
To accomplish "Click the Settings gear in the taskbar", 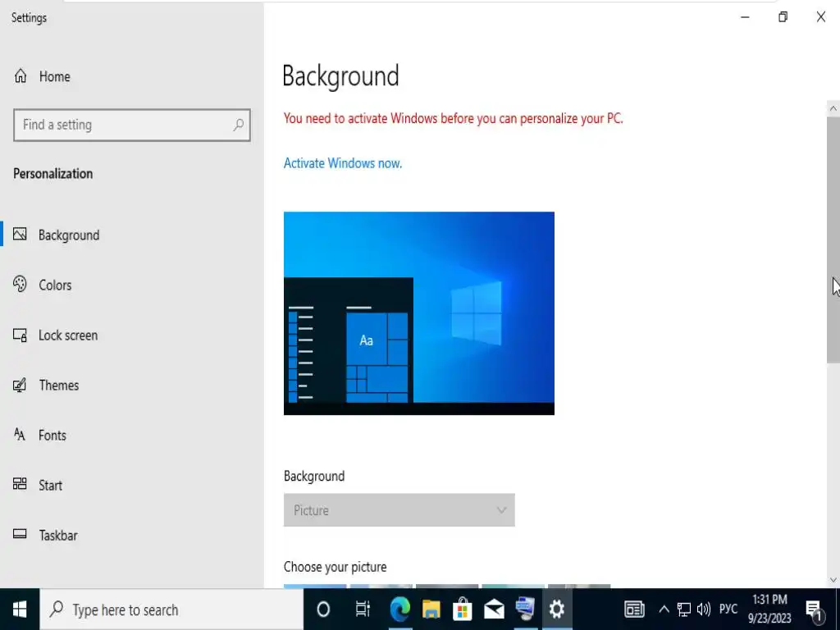I will pos(557,609).
